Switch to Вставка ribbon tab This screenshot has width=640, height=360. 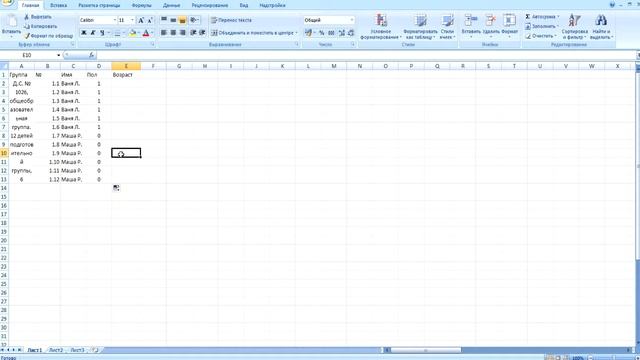click(58, 5)
